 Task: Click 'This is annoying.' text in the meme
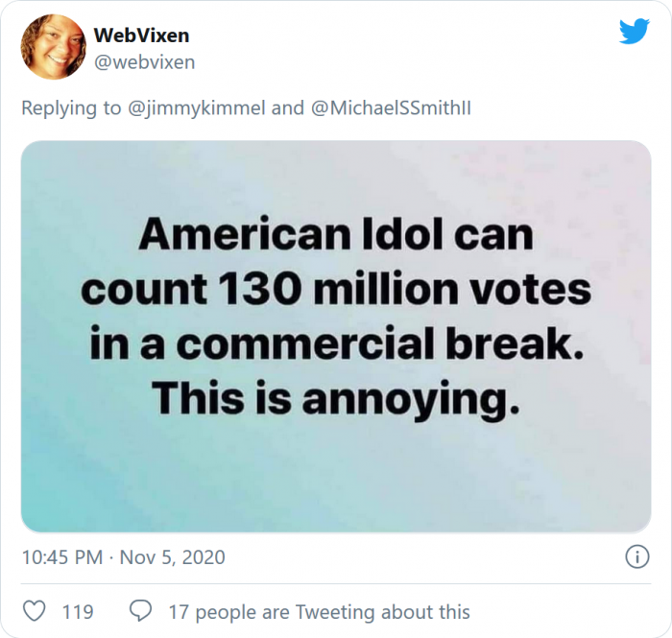pos(335,397)
